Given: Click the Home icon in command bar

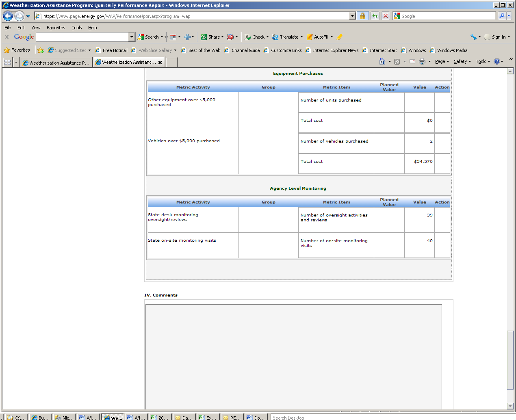Looking at the screenshot, I should point(382,61).
